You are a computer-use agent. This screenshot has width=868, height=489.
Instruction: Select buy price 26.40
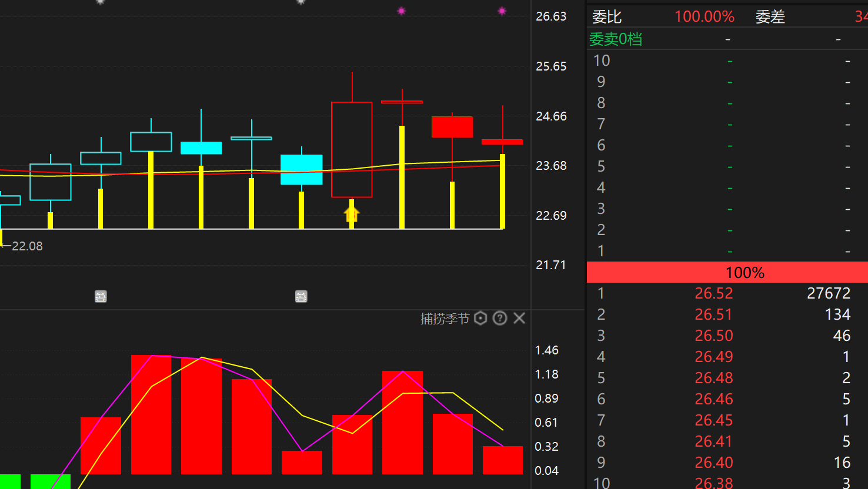point(714,463)
